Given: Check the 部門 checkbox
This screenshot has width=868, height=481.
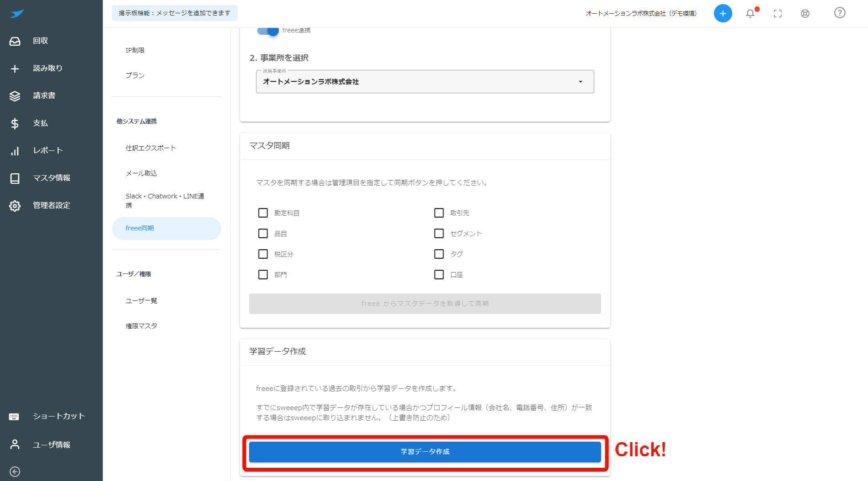Looking at the screenshot, I should pyautogui.click(x=263, y=274).
